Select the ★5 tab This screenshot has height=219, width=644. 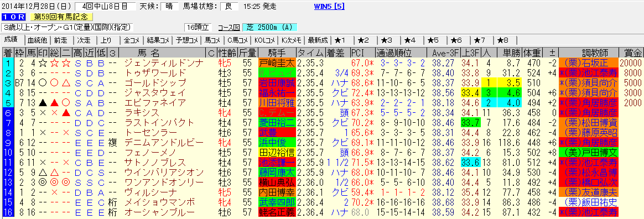pyautogui.click(x=436, y=40)
